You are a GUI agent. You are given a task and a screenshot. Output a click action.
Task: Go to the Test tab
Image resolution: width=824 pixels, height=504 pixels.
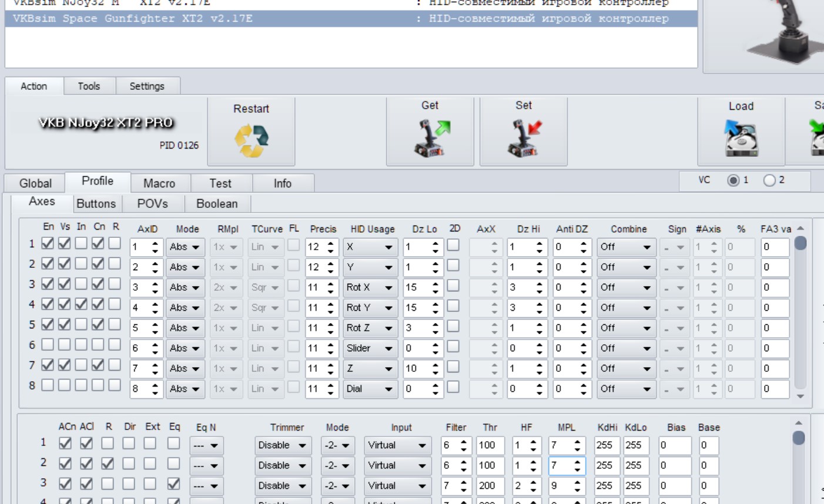(x=220, y=183)
